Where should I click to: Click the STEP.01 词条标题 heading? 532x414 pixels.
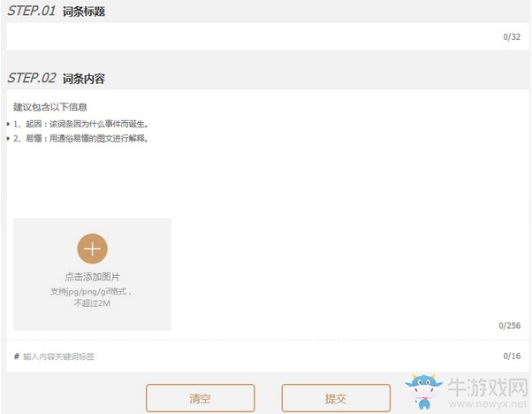(x=57, y=11)
